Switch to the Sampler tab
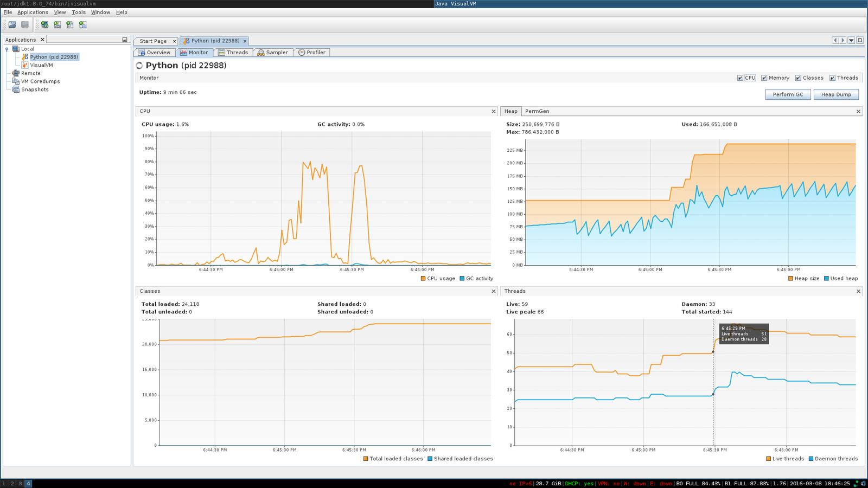Viewport: 868px width, 488px height. pos(272,53)
